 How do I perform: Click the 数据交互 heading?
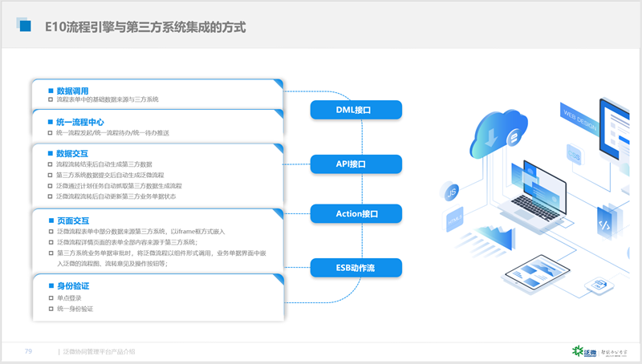[72, 153]
